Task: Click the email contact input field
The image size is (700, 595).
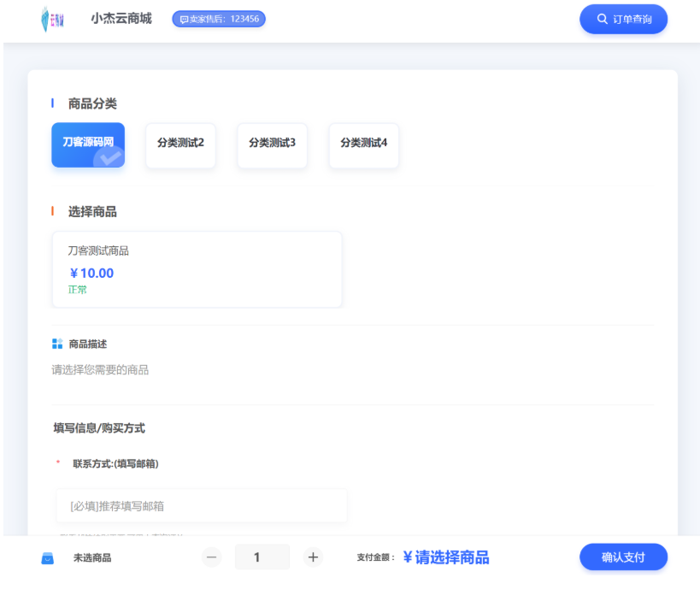Action: pos(201,505)
